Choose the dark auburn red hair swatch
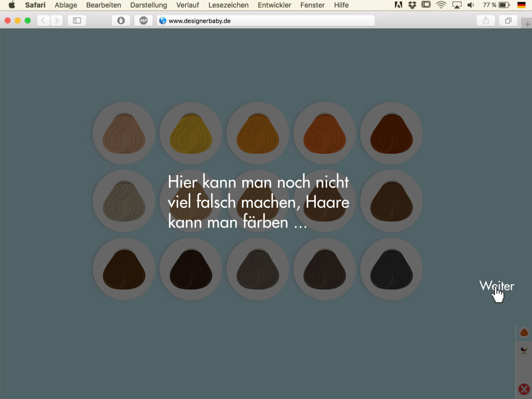 [391, 134]
